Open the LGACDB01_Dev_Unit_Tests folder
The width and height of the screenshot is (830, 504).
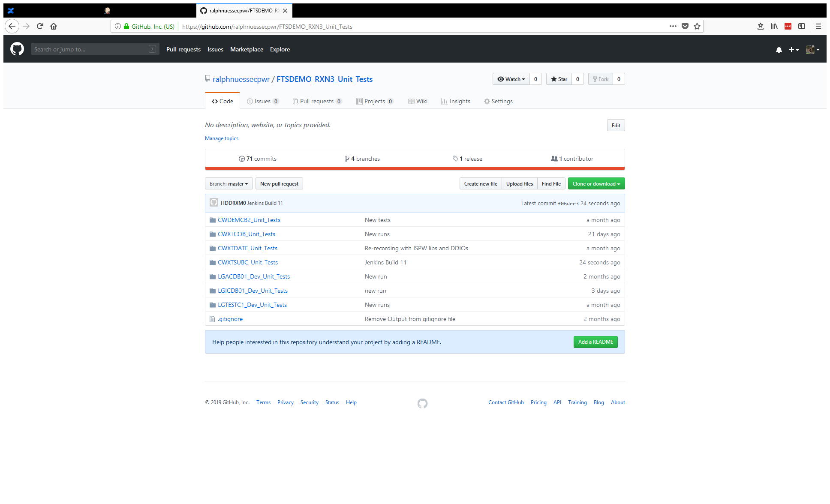coord(254,276)
